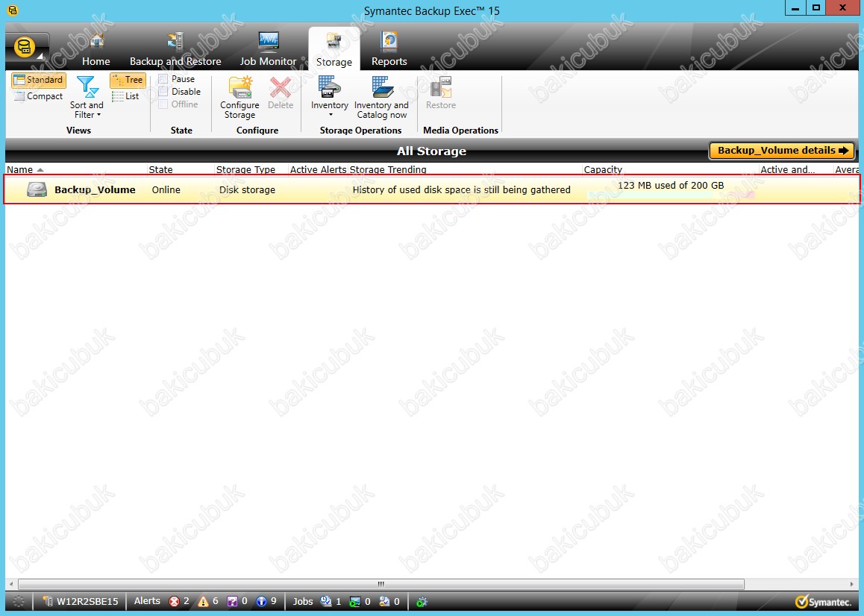864x616 pixels.
Task: Click the horizontal scrollbar thumb
Action: coord(381,584)
